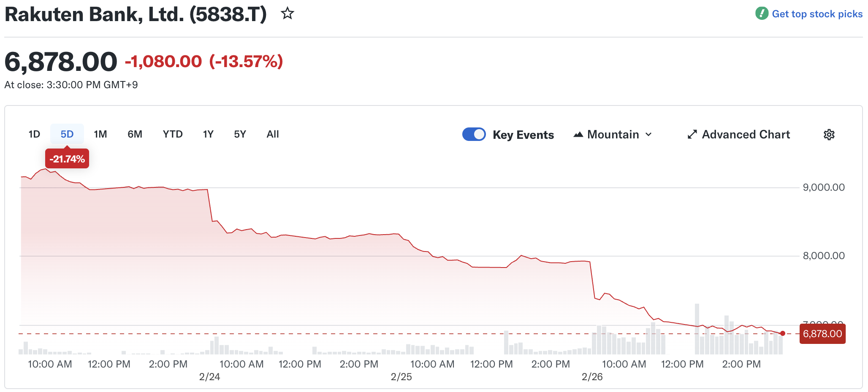Image resolution: width=868 pixels, height=392 pixels.
Task: Select the 1D time range tab
Action: tap(34, 134)
